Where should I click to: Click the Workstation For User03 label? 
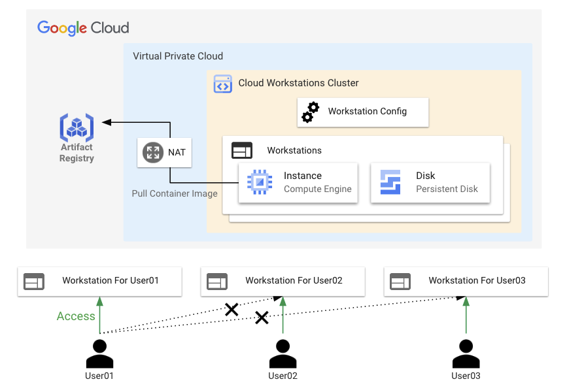(x=477, y=280)
